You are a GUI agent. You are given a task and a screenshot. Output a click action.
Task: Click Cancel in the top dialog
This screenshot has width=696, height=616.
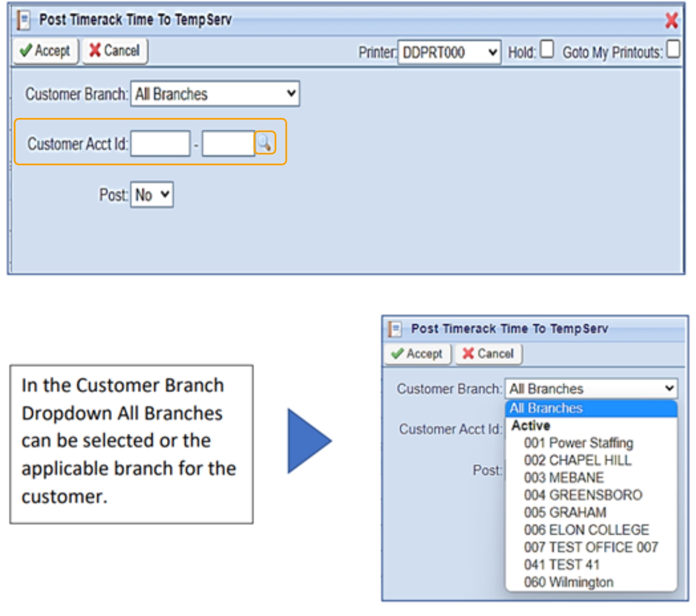(x=115, y=51)
